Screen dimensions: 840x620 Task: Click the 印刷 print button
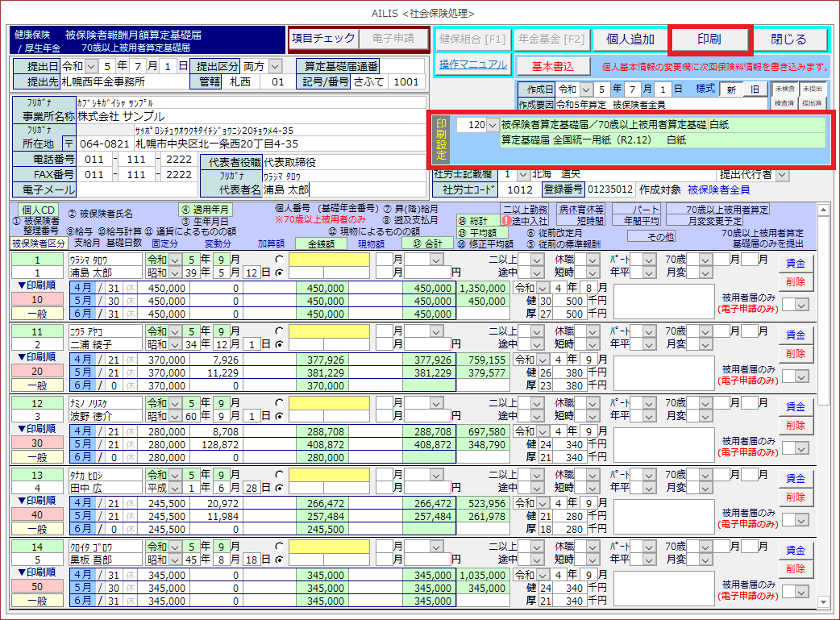709,39
